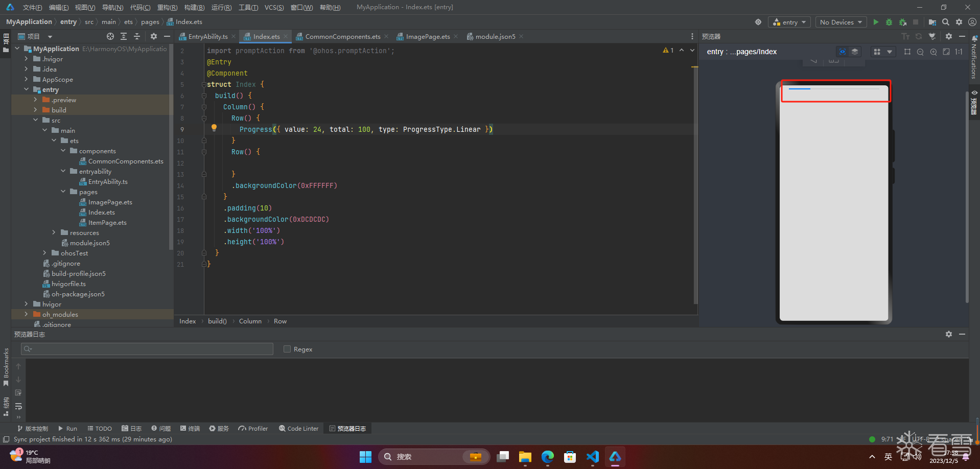Open the 运行(R) menu
980x469 pixels.
pos(221,7)
